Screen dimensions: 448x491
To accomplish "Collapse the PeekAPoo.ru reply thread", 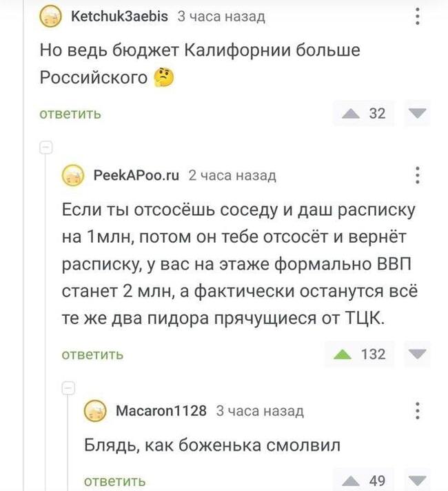I will 46,148.
